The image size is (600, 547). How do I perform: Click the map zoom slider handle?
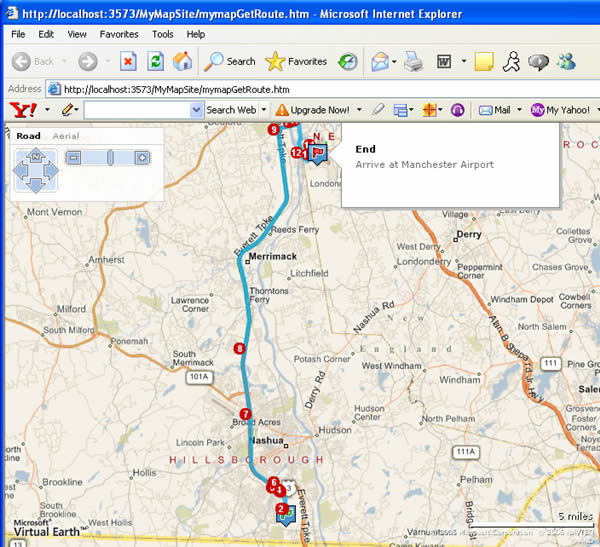[x=111, y=158]
